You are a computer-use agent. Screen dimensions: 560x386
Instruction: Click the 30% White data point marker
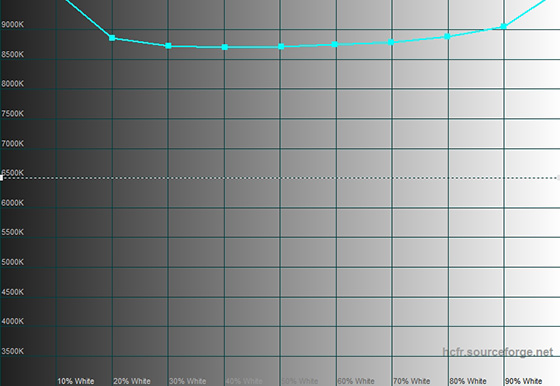(x=169, y=46)
